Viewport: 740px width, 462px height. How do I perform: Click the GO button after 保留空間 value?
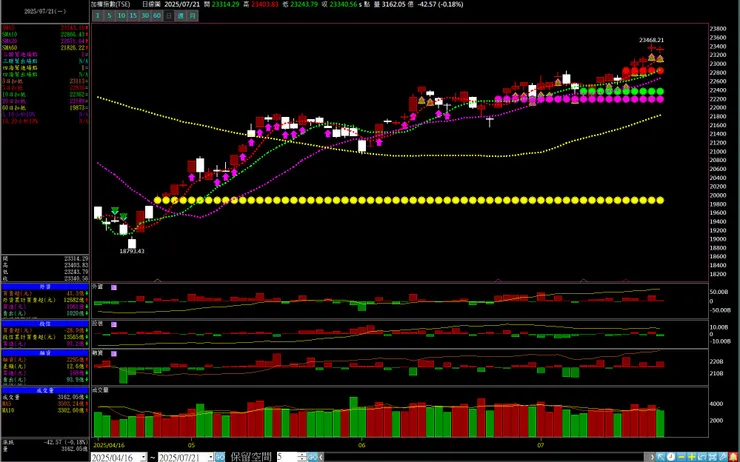(x=312, y=457)
